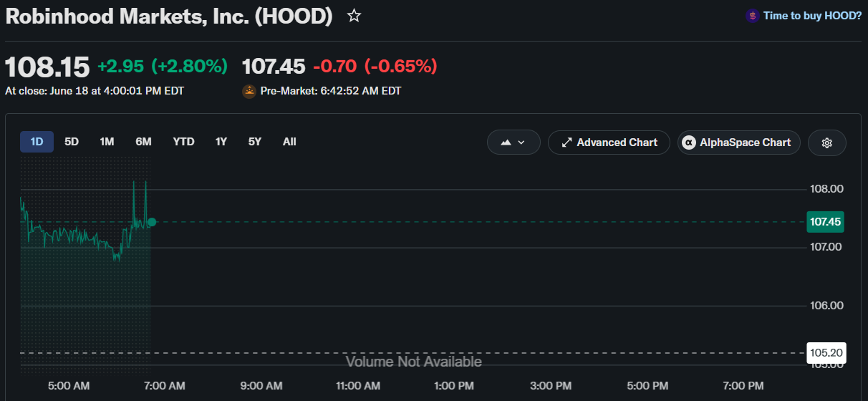Click the 107.45 pre-market price in header
Screen dimensions: 868x401
(x=274, y=67)
